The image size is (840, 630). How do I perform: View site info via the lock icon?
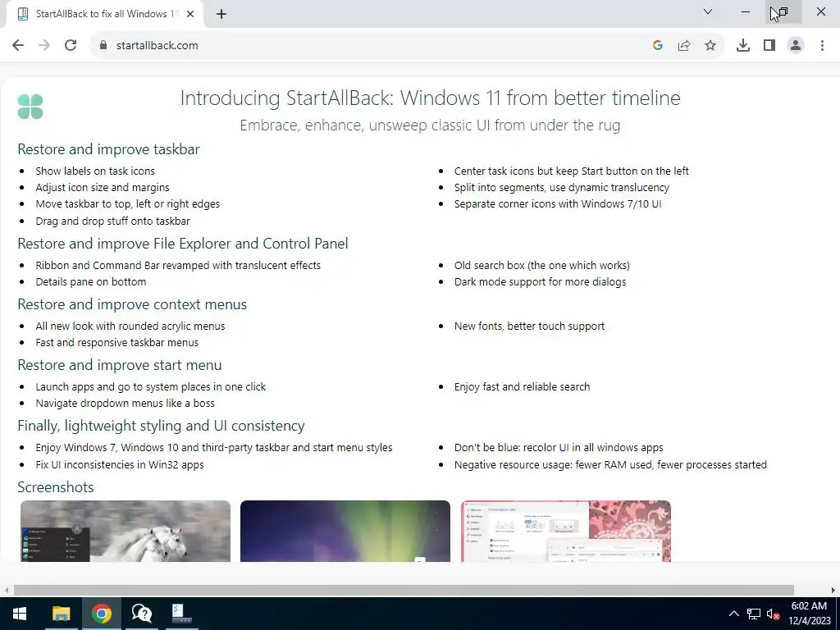[x=103, y=46]
